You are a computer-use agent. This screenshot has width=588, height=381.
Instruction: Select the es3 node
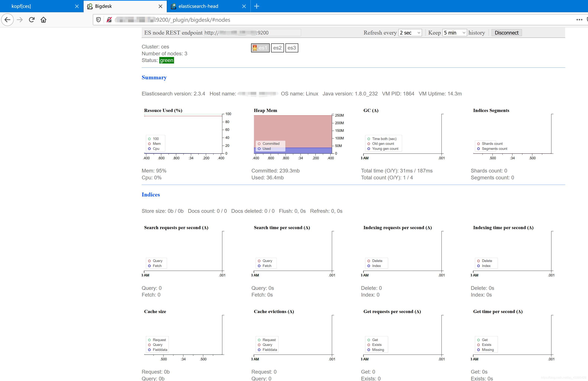coord(292,48)
